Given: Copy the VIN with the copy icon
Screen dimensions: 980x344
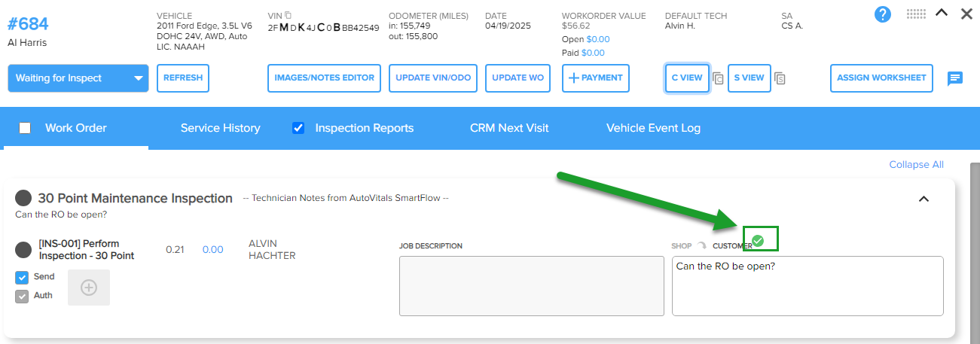Looking at the screenshot, I should coord(288,15).
